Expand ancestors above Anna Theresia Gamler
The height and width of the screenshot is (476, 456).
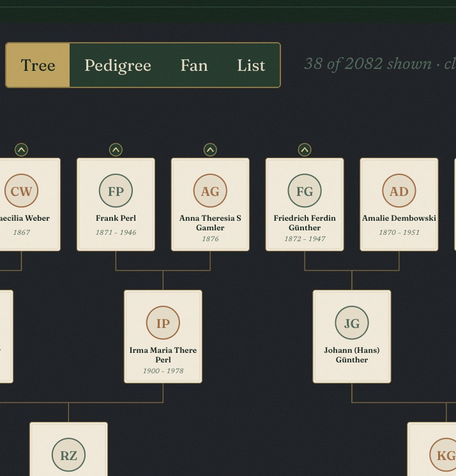tap(210, 150)
